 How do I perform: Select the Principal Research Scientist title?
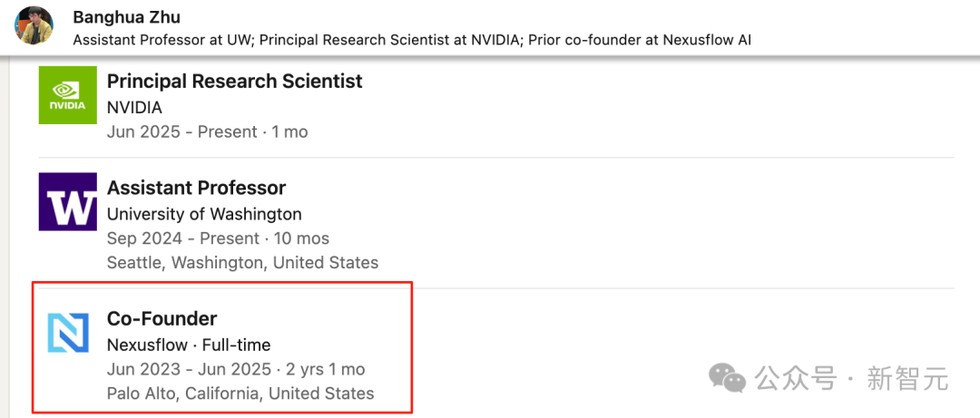pos(235,81)
